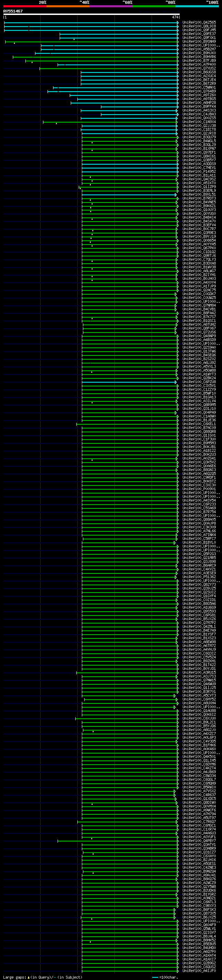The height and width of the screenshot is (980, 222).
Task: Open hit UniRef100_B9SNH9
Action: [199, 41]
